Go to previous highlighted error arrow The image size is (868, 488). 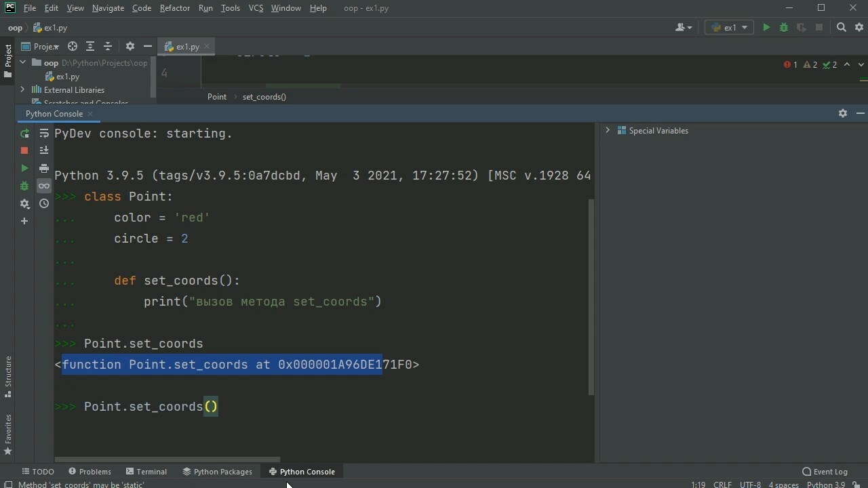pos(847,65)
